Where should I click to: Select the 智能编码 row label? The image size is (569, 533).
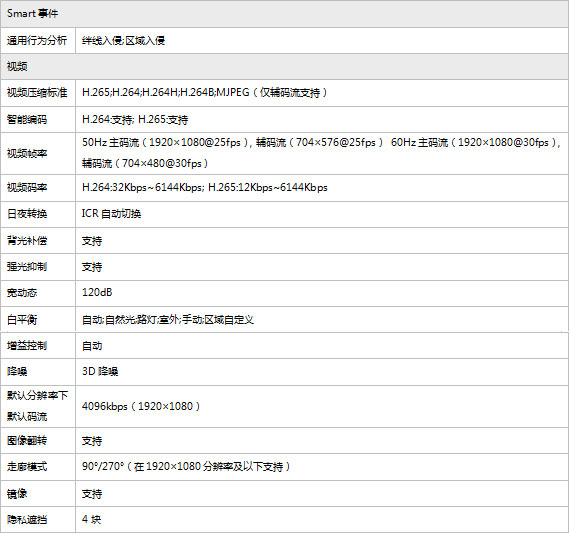point(27,119)
